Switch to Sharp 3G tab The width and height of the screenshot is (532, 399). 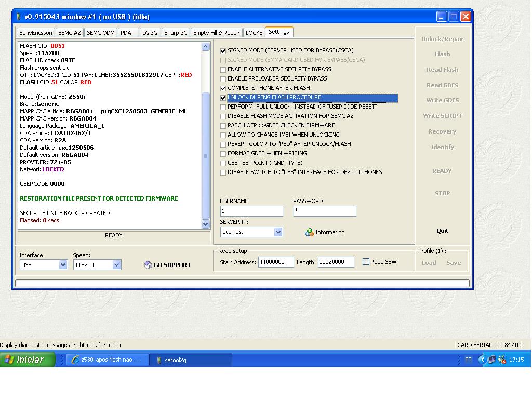(x=176, y=33)
